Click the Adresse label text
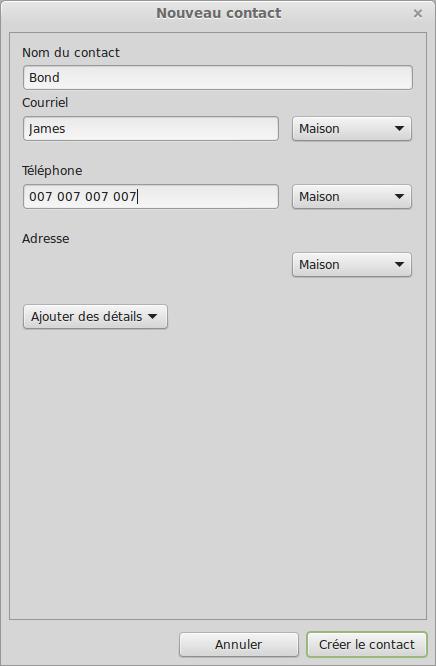Image resolution: width=436 pixels, height=666 pixels. [x=45, y=239]
